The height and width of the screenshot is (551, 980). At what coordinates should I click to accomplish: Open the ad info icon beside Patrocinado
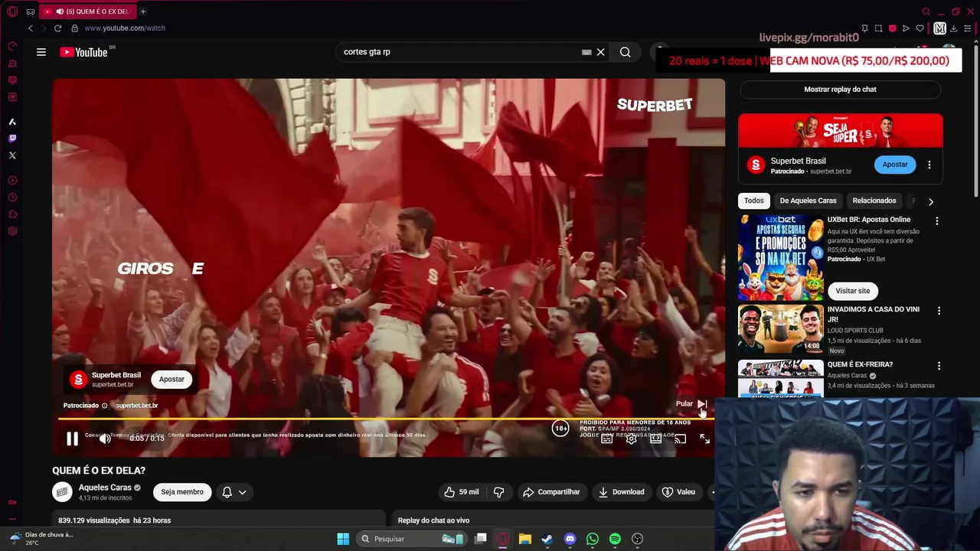105,406
